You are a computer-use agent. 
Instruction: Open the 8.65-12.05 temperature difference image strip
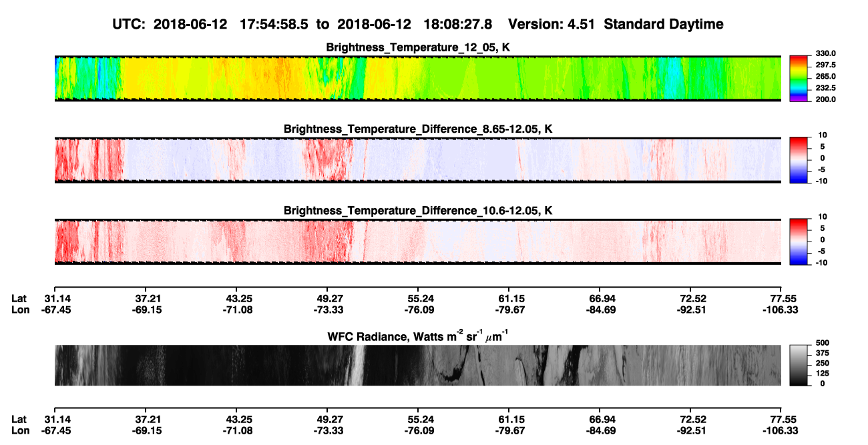[x=418, y=160]
